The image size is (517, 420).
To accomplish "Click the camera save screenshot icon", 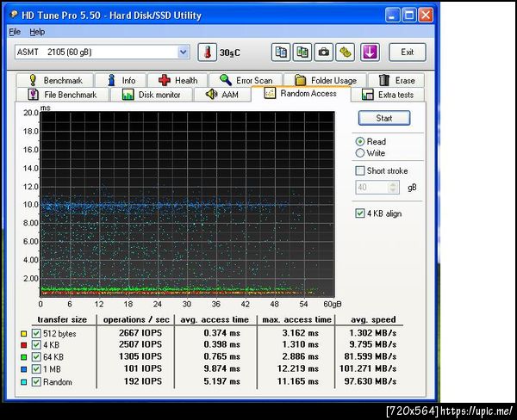I will click(x=323, y=52).
